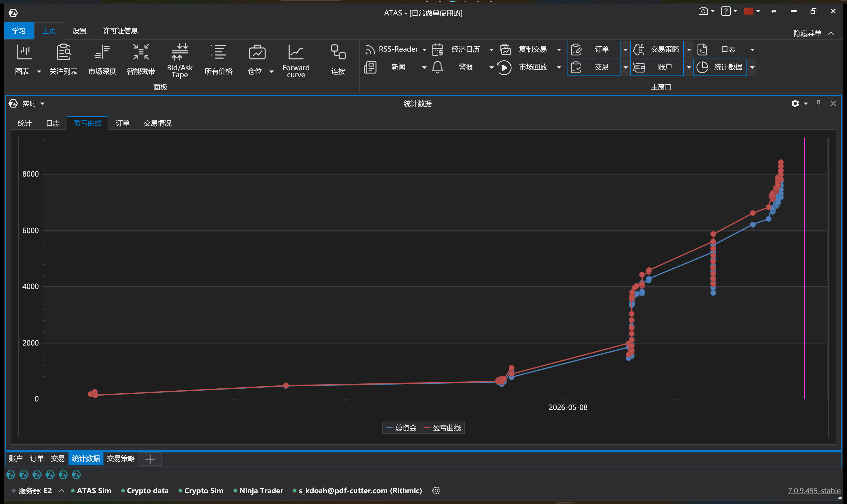
Task: Open the 智能磁带 smart tape icon
Action: (141, 52)
